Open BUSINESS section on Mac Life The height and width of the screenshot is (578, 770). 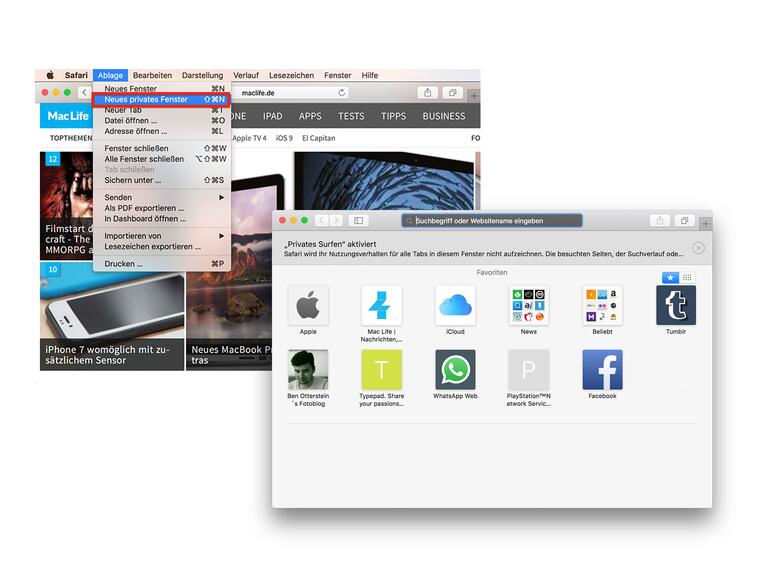[x=443, y=116]
